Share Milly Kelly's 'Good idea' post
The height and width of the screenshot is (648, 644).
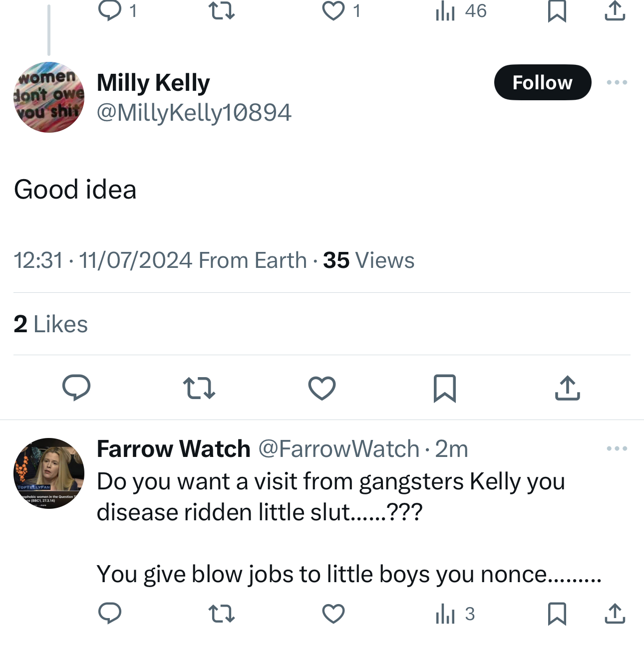(x=568, y=388)
